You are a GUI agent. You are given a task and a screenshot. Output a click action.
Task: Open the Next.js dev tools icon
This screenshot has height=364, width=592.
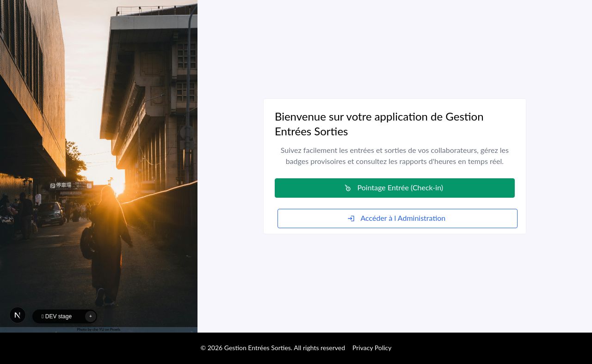18,315
